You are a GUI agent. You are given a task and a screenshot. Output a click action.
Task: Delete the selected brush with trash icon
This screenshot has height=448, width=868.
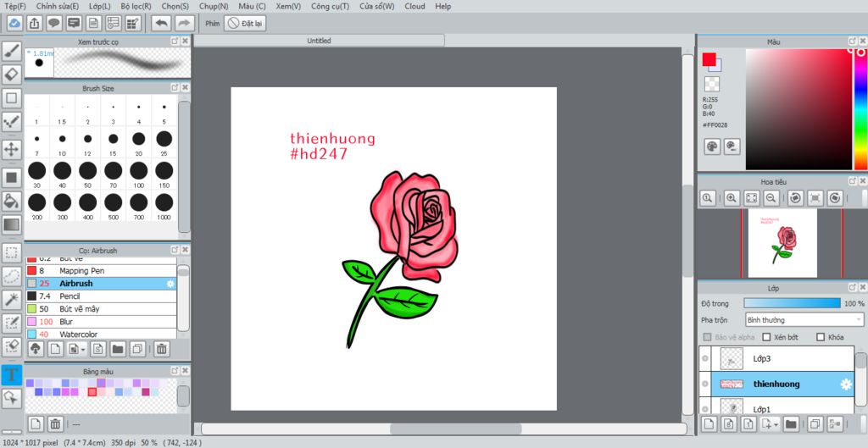coord(162,349)
